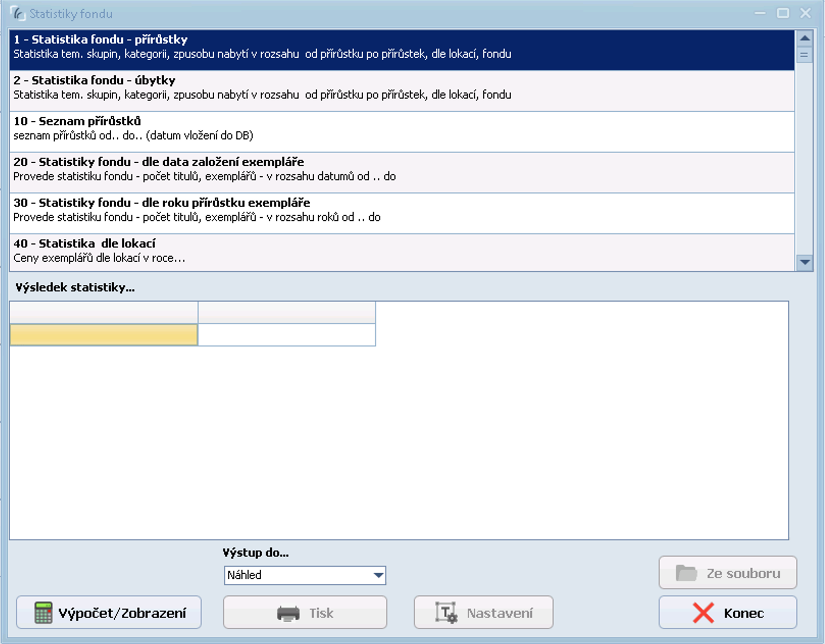Click Konec to exit

point(728,612)
